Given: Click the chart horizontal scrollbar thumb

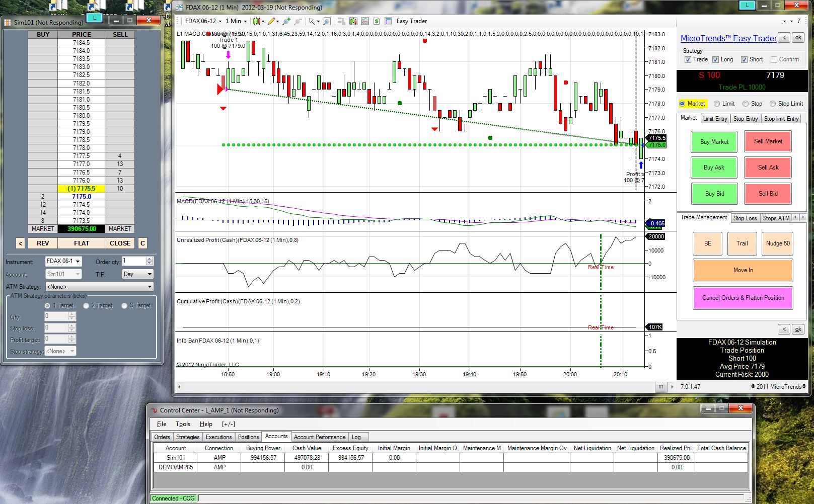Looking at the screenshot, I should [660, 387].
